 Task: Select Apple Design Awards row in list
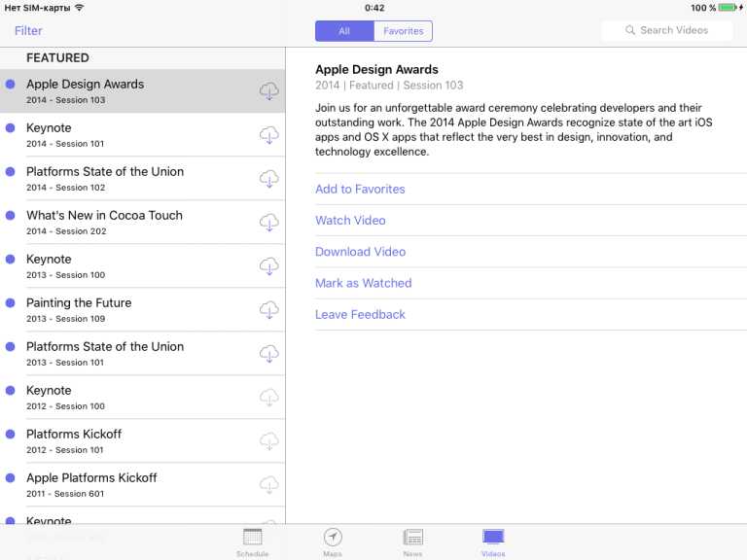(x=142, y=91)
